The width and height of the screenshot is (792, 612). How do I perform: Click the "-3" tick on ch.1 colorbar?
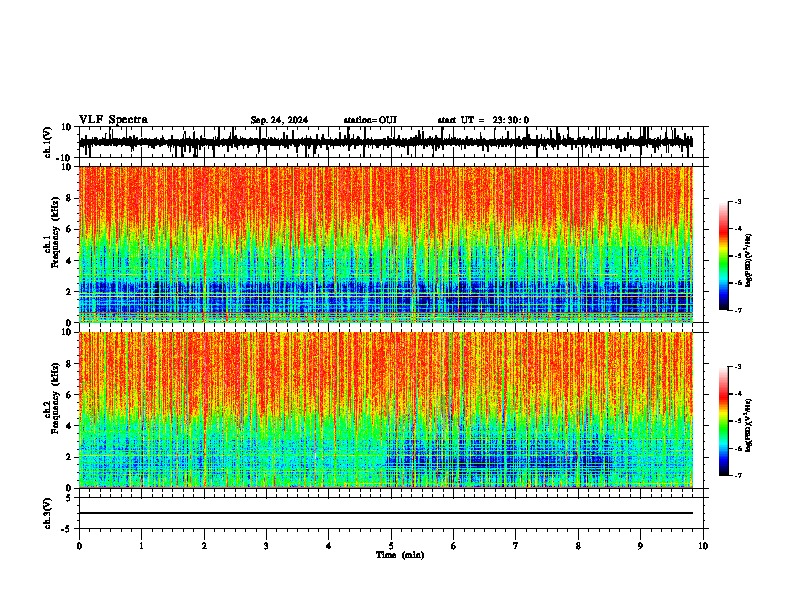click(x=737, y=201)
